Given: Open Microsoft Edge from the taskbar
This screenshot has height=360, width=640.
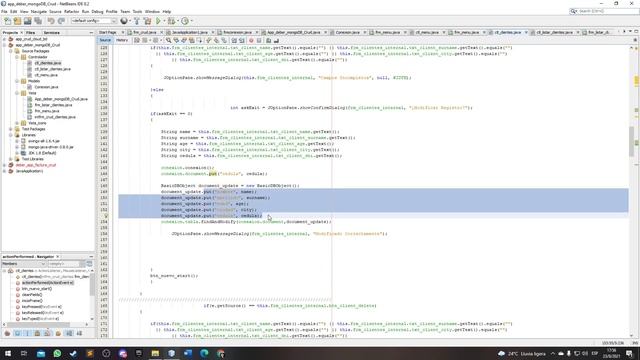Looking at the screenshot, I should [x=204, y=353].
